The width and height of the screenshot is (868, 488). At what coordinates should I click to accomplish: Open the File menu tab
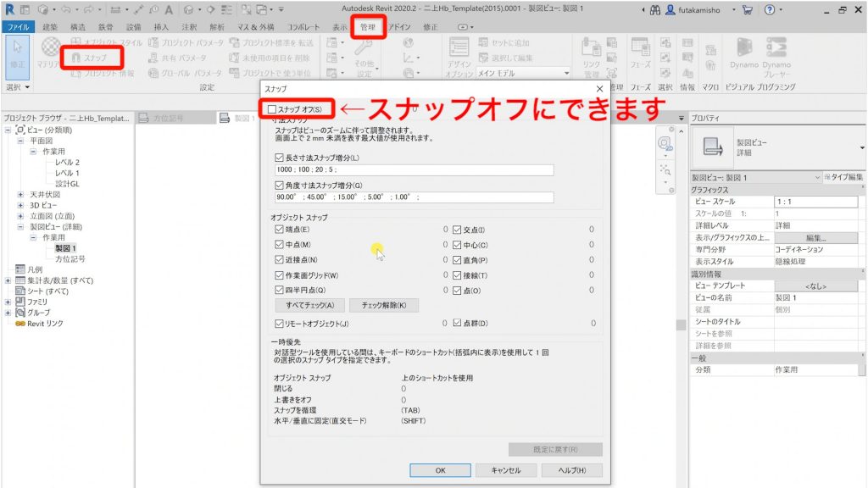[20, 25]
